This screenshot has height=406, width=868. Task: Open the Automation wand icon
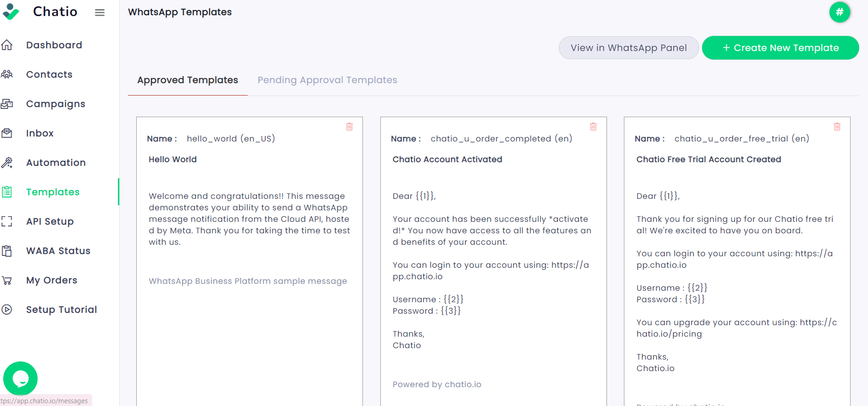[7, 163]
